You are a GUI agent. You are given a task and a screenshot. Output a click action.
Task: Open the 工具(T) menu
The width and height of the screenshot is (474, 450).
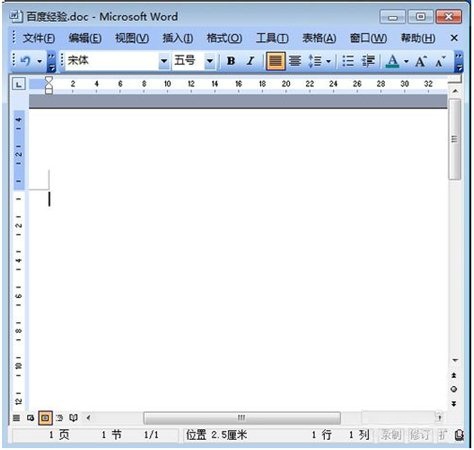pyautogui.click(x=272, y=38)
